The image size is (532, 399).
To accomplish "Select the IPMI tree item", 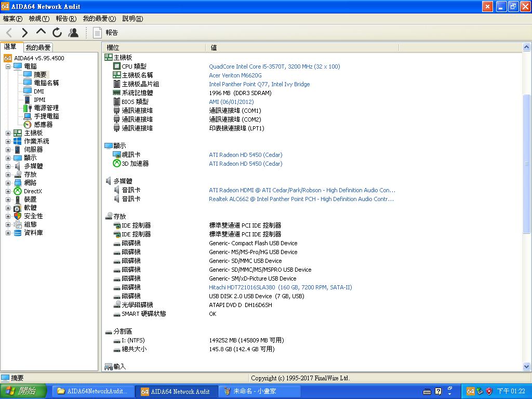I will click(39, 100).
